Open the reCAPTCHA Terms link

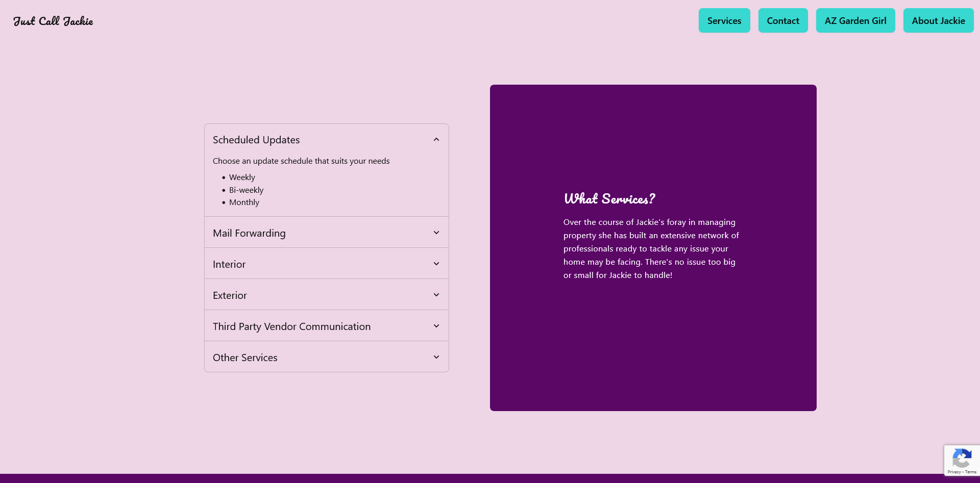[x=971, y=472]
